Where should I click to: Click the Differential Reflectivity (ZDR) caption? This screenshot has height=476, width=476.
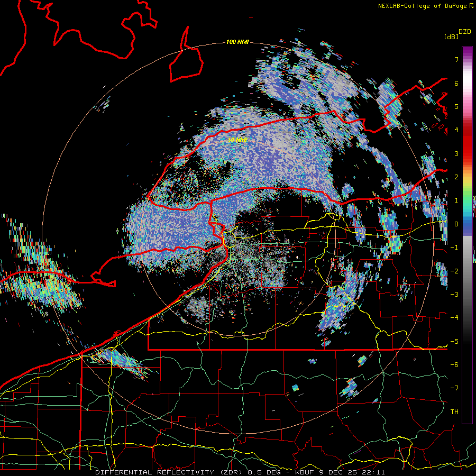[169, 472]
